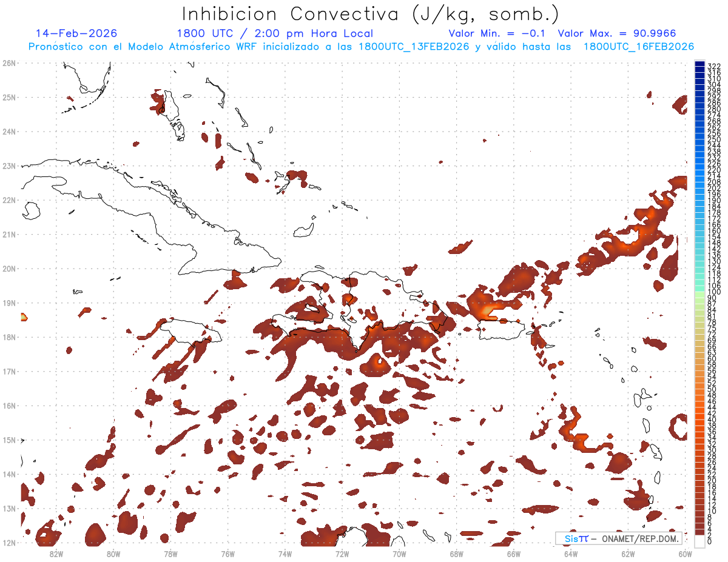Click the '80W' longitude label

click(113, 554)
